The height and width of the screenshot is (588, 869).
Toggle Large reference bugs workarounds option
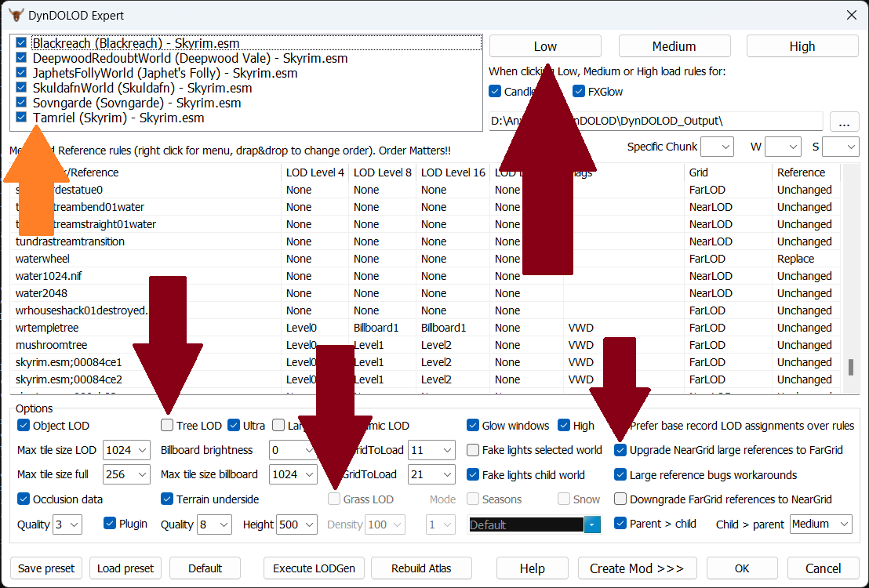tap(621, 475)
